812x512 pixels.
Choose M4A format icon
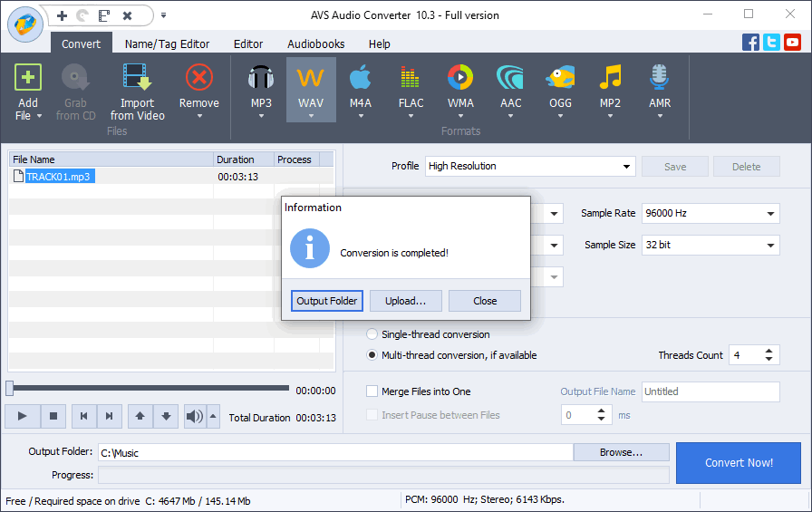pos(361,78)
